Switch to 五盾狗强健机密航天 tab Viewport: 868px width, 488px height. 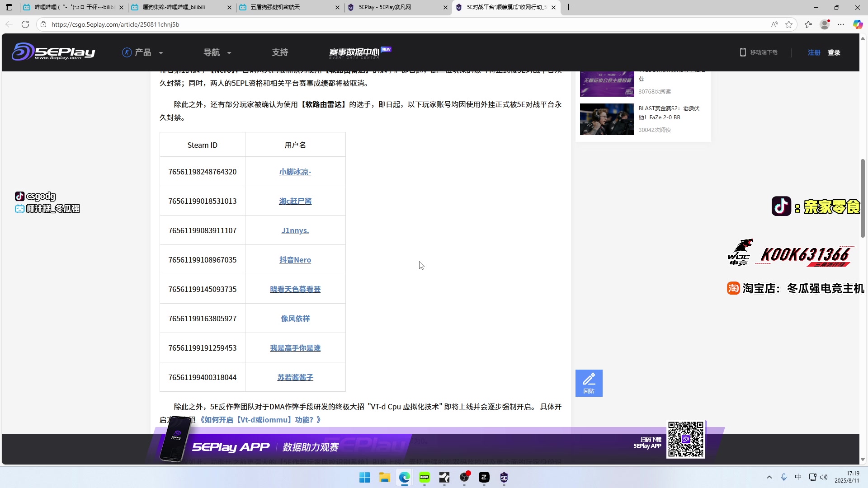pyautogui.click(x=289, y=7)
